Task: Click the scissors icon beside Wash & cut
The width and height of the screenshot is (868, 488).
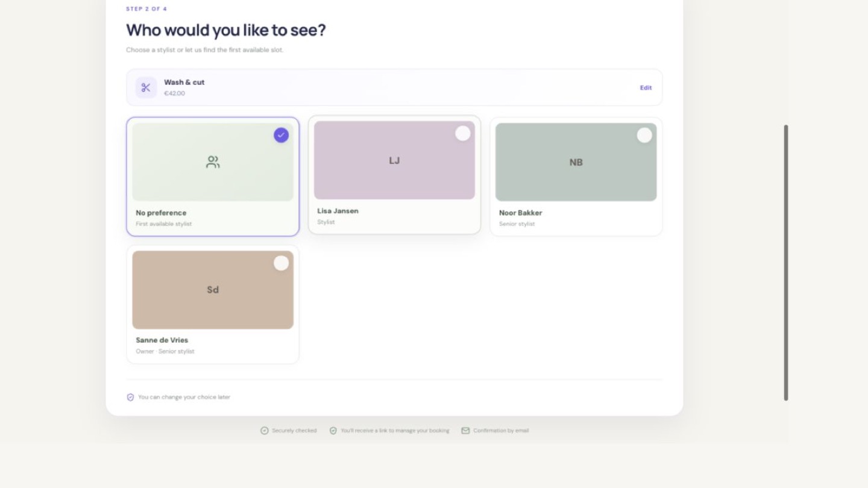Action: (x=146, y=87)
